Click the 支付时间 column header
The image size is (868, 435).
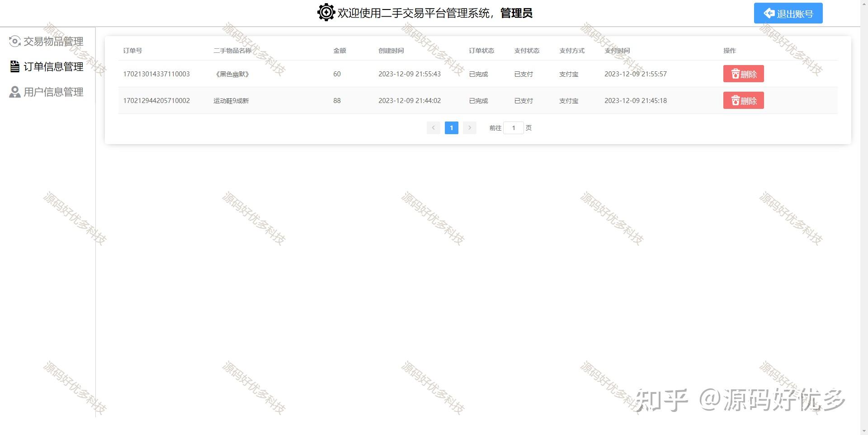tap(616, 51)
